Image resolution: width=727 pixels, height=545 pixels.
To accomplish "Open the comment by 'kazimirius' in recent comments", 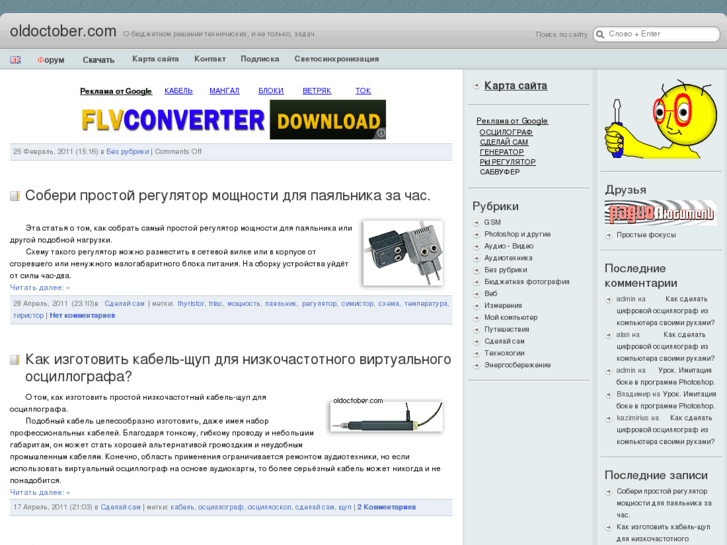I will [665, 430].
